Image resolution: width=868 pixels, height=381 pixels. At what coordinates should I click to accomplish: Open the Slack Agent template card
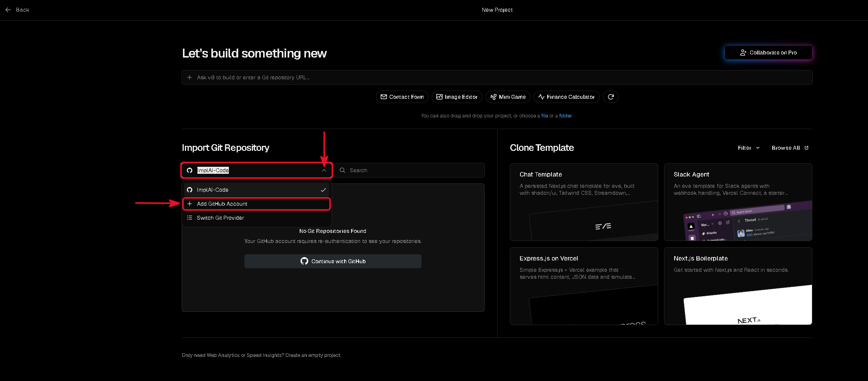tap(738, 202)
